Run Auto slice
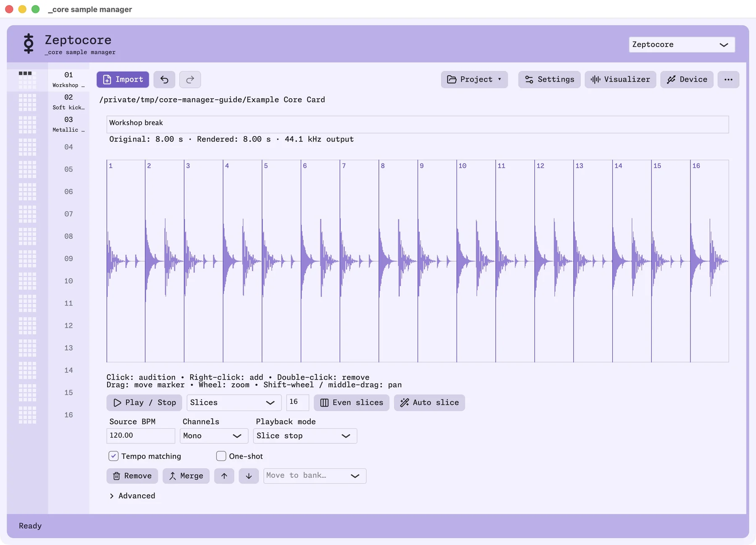 429,402
